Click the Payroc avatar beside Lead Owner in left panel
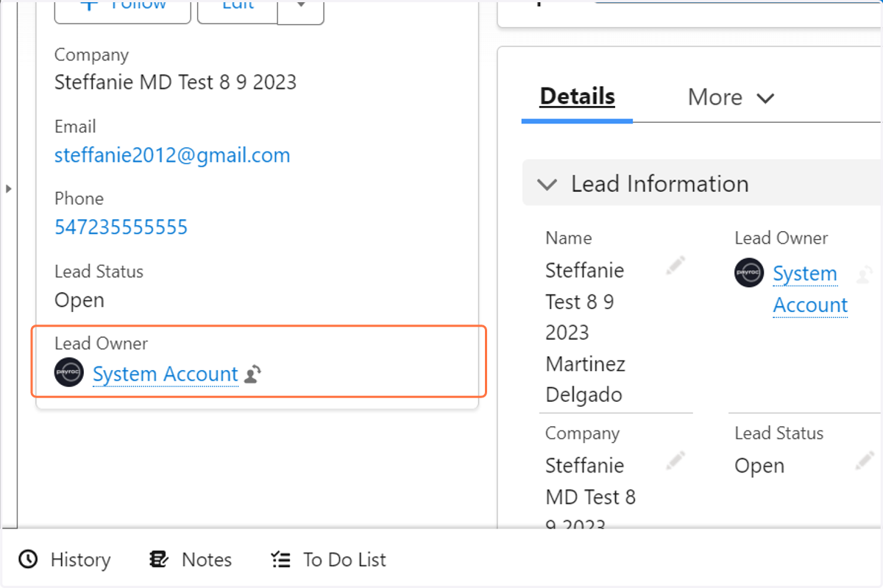 [x=69, y=372]
